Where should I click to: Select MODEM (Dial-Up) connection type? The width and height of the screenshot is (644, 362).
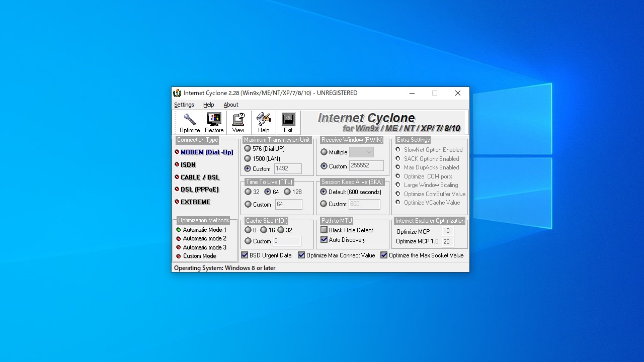[x=204, y=152]
